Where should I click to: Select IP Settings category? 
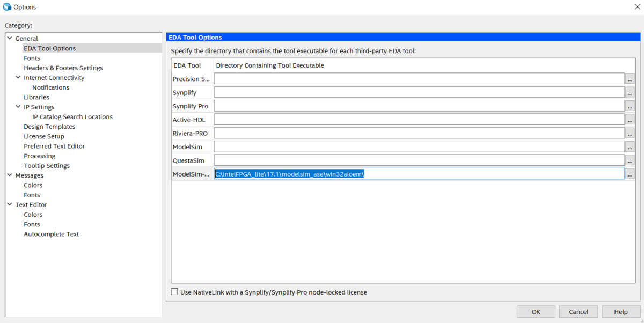(x=39, y=107)
